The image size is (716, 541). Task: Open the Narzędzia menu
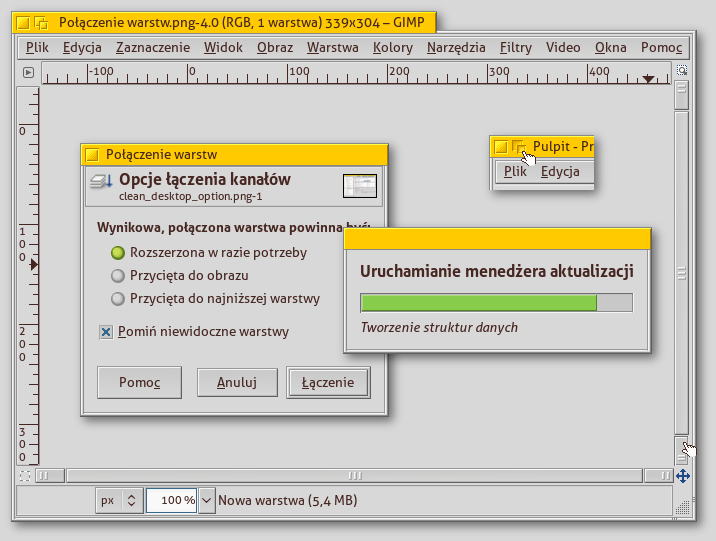point(456,47)
